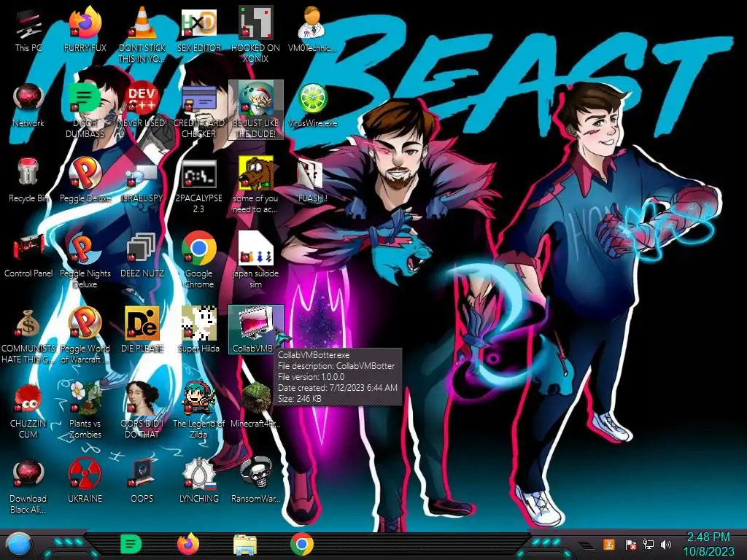Select the 2PACALYPSE 2.3 console icon
Screen dimensions: 747x560
(198, 186)
